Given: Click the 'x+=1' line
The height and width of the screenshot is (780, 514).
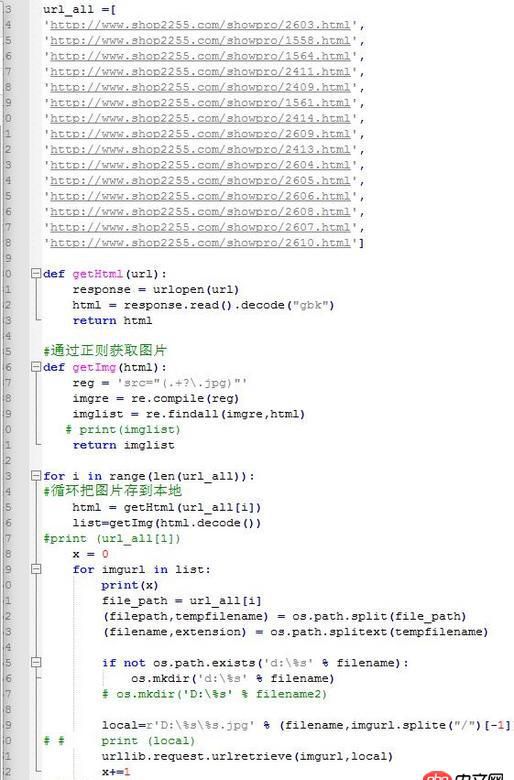Looking at the screenshot, I should point(115,772).
